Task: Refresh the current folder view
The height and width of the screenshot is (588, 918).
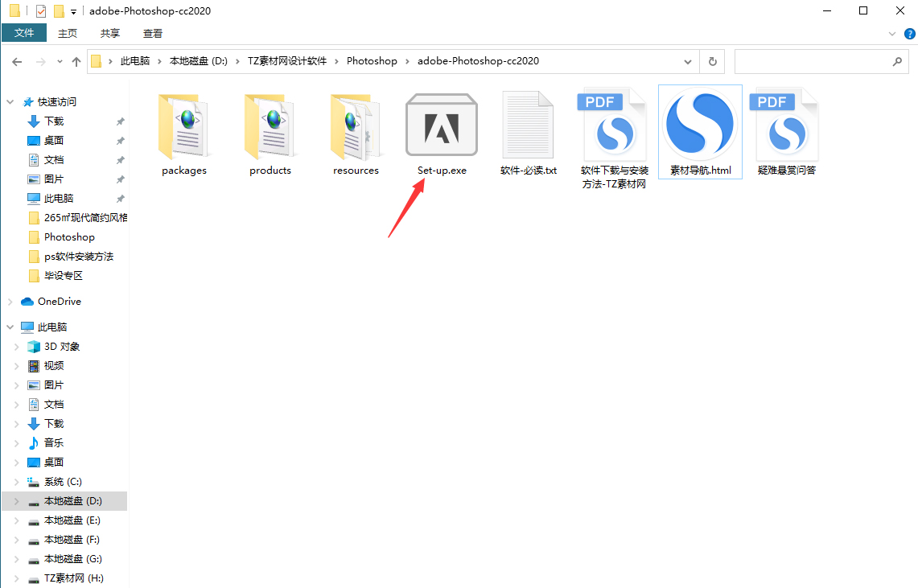Action: (x=713, y=61)
